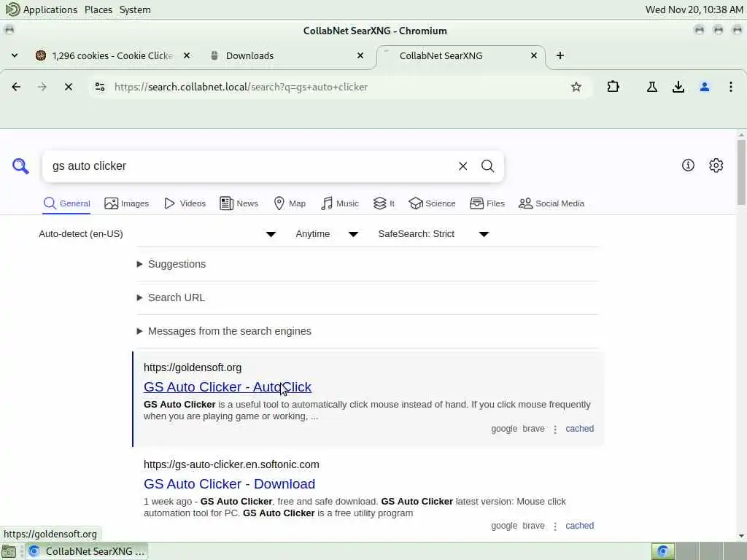Open cached link for softonic result
Viewport: 747px width, 560px height.
579,526
